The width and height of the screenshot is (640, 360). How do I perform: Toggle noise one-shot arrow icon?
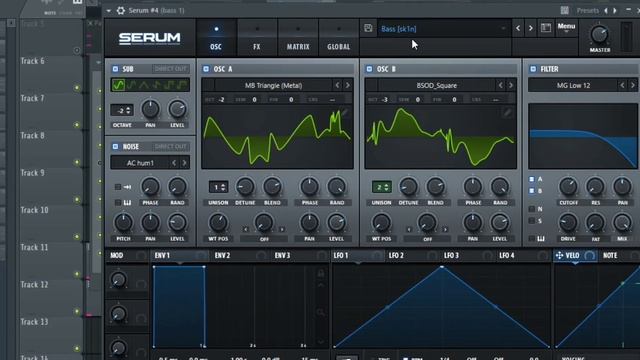coord(127,187)
